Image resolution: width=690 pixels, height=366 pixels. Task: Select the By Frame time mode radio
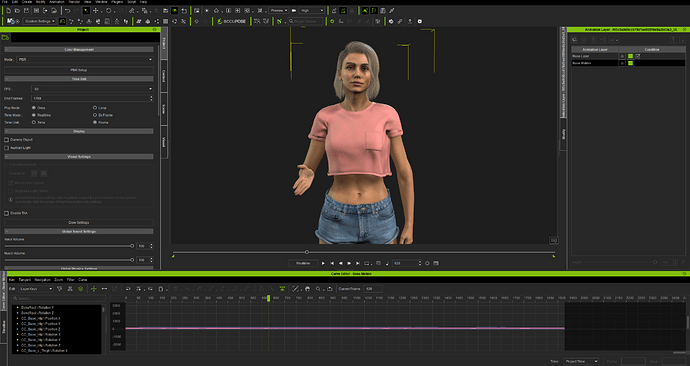coord(95,115)
